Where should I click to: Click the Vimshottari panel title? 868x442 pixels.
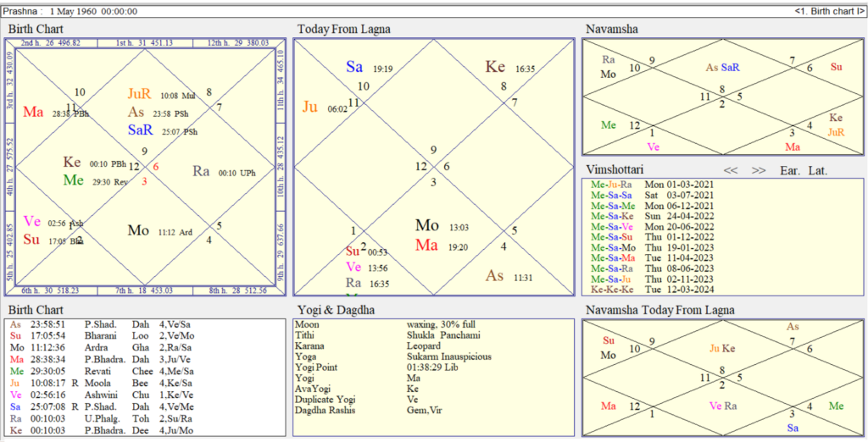click(x=616, y=170)
